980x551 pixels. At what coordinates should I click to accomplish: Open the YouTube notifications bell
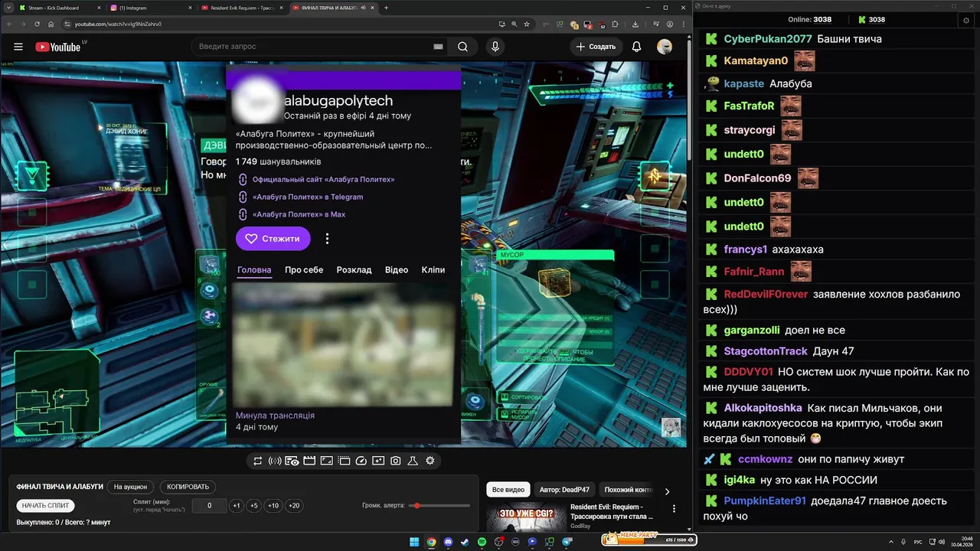click(x=636, y=47)
